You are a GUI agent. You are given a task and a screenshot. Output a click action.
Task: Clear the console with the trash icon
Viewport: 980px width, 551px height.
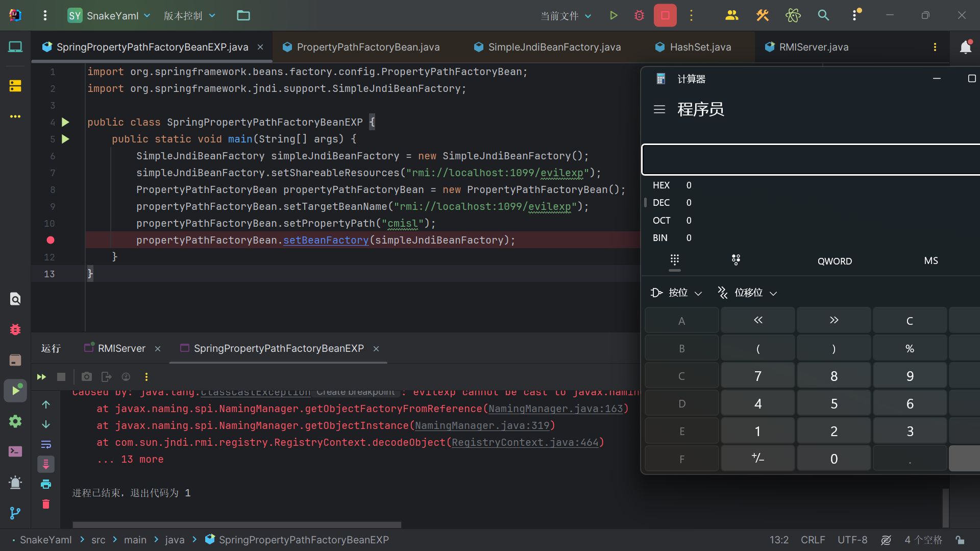coord(46,504)
